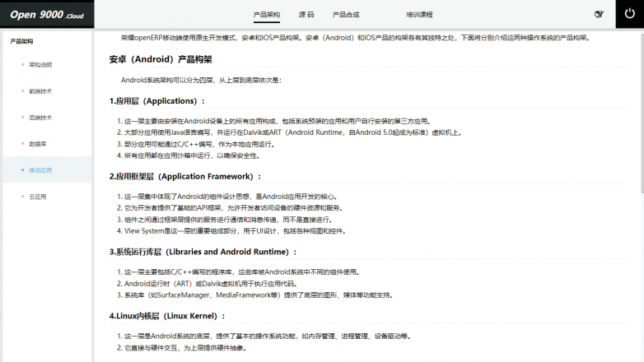
Task: Click the 3.系统运行库层 heading
Action: 203,252
